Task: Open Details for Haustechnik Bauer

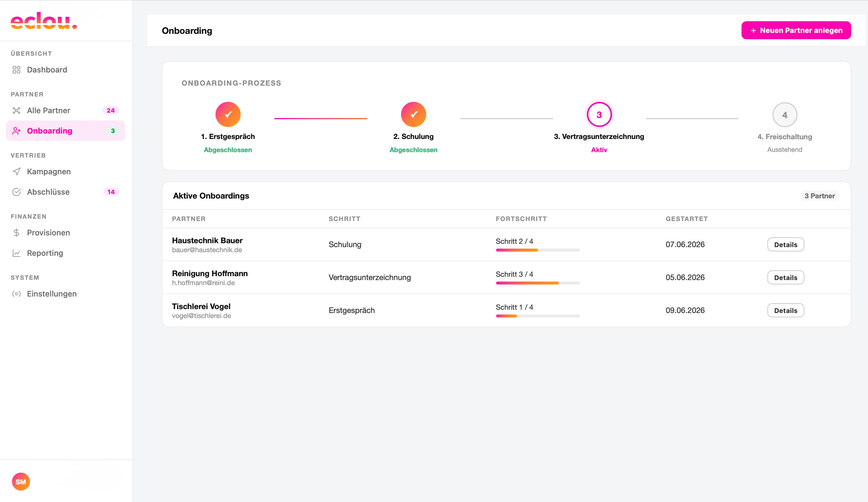Action: point(785,244)
